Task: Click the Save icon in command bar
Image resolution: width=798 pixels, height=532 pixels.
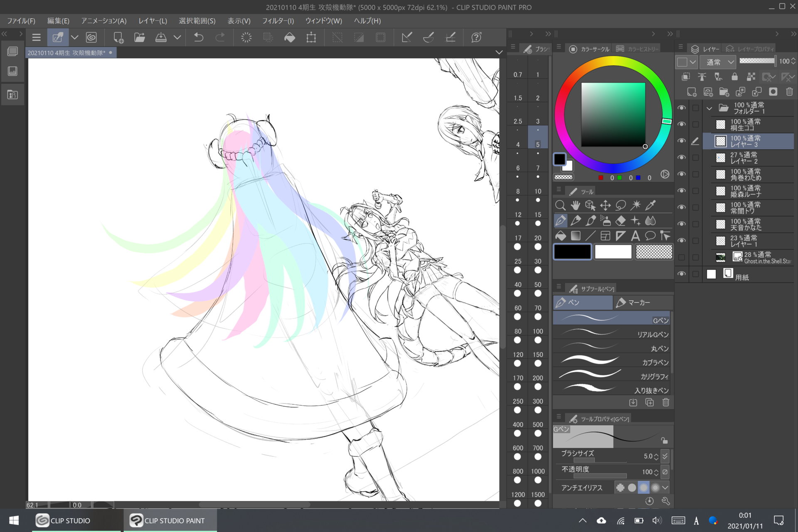Action: coord(161,37)
